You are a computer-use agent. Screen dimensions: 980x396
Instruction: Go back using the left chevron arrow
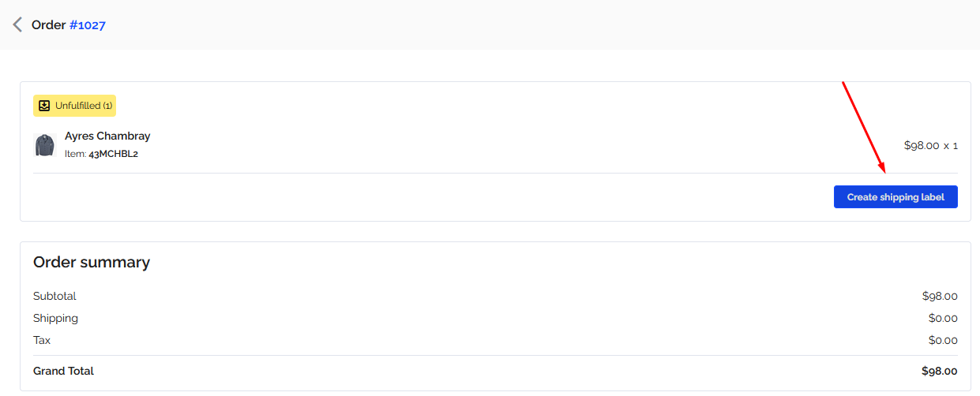[17, 24]
